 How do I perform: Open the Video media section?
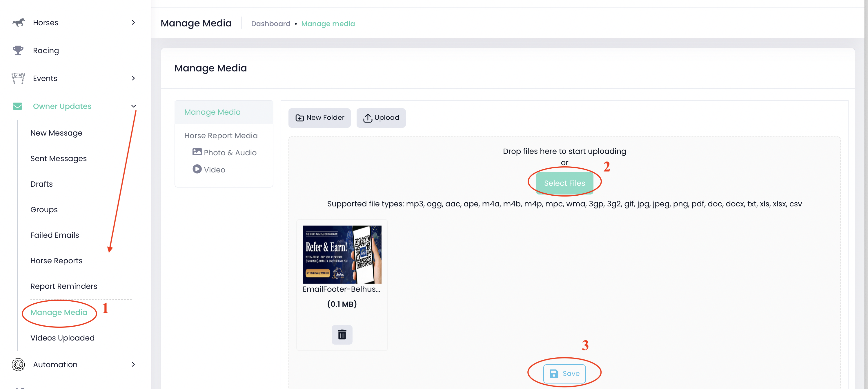point(209,169)
